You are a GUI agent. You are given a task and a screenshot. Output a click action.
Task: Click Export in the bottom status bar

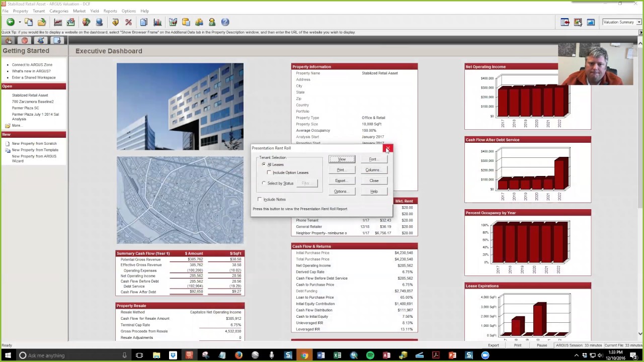click(x=493, y=345)
